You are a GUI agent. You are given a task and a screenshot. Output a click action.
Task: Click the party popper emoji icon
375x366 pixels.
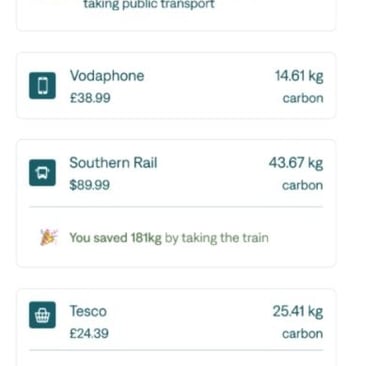49,238
